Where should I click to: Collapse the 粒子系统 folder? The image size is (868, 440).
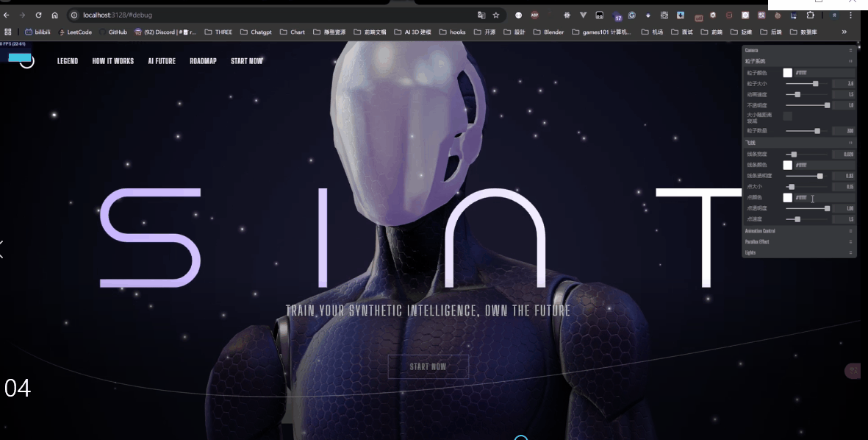click(x=799, y=61)
